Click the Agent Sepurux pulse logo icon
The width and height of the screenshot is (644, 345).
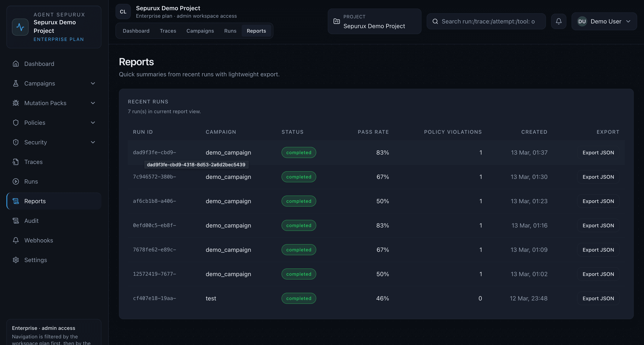(20, 27)
